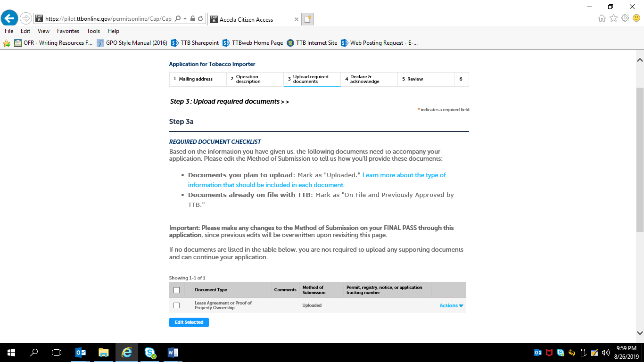Open the IE home icon
644x362 pixels.
[x=602, y=18]
